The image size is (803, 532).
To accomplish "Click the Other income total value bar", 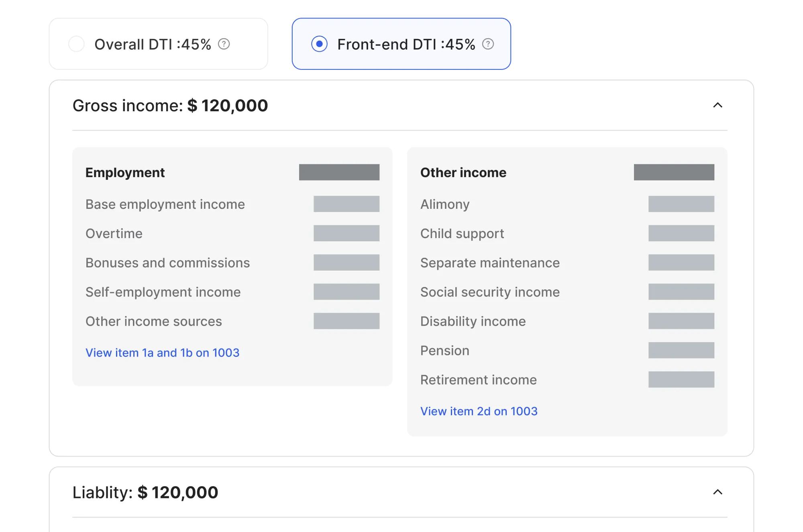I will pos(674,172).
